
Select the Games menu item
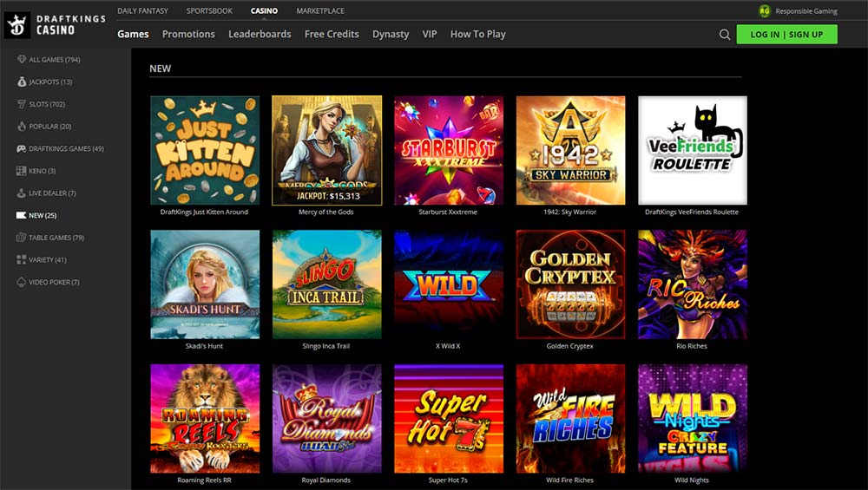(133, 35)
